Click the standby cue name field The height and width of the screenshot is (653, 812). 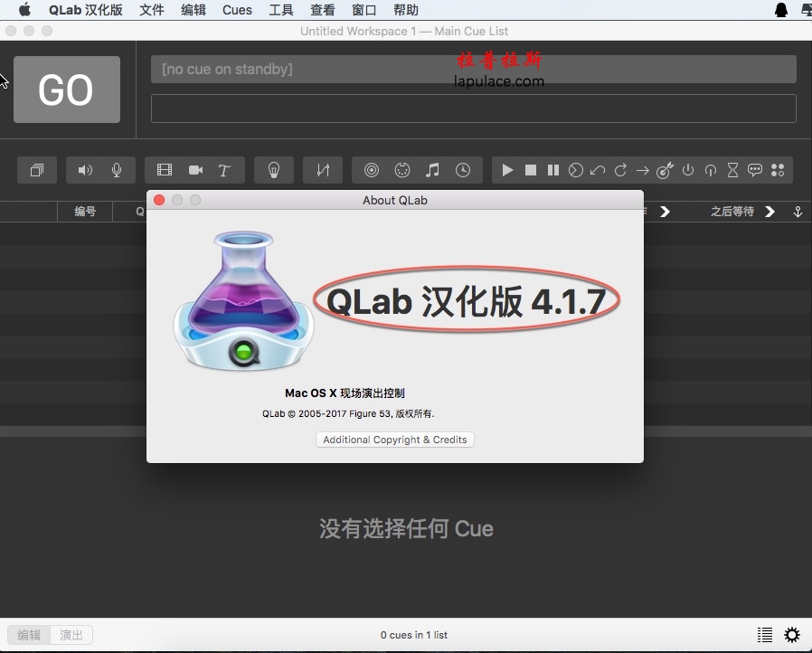coord(473,69)
